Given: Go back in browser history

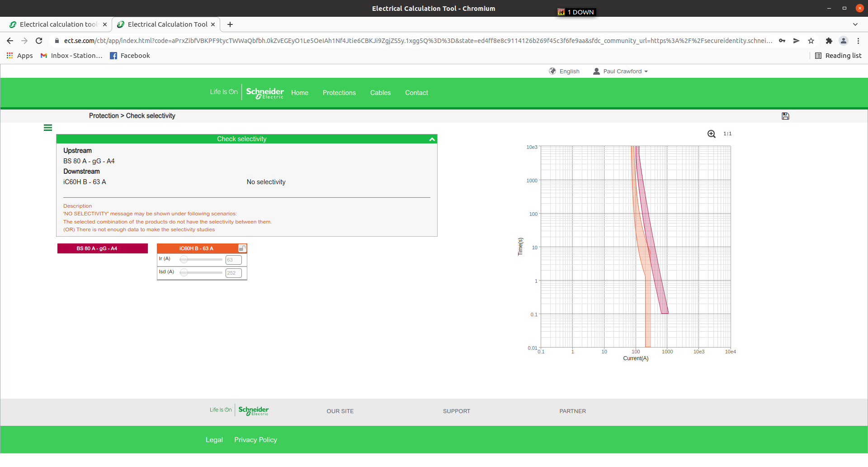Looking at the screenshot, I should click(x=10, y=41).
